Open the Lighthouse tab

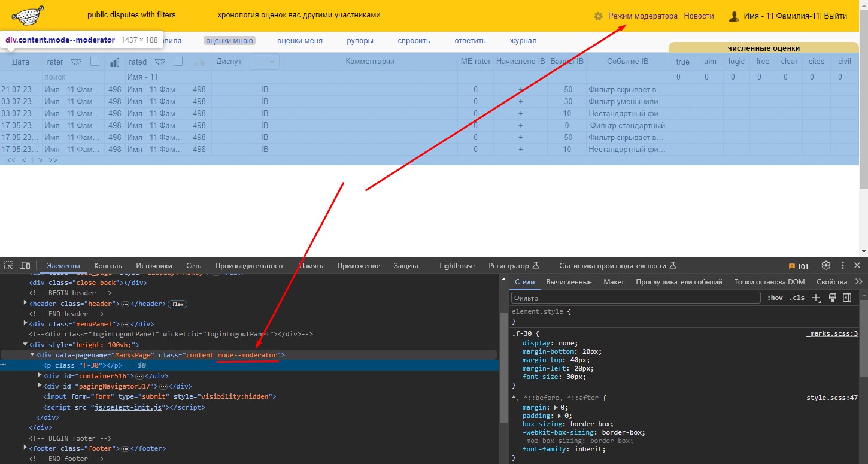pos(457,266)
